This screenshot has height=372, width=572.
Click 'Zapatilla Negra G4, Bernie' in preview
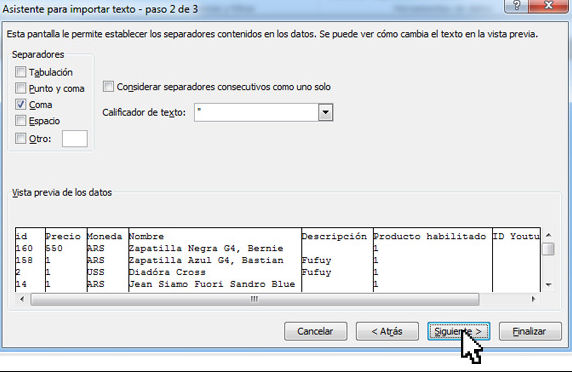point(206,248)
